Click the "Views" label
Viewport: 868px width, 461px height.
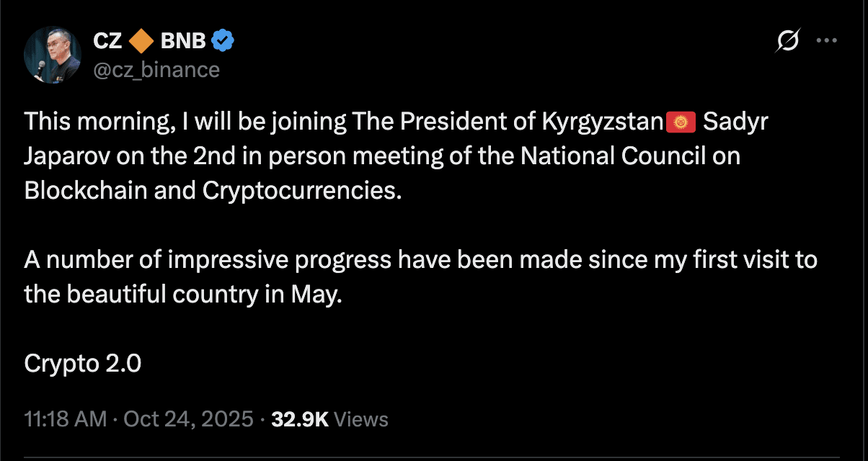coord(362,419)
